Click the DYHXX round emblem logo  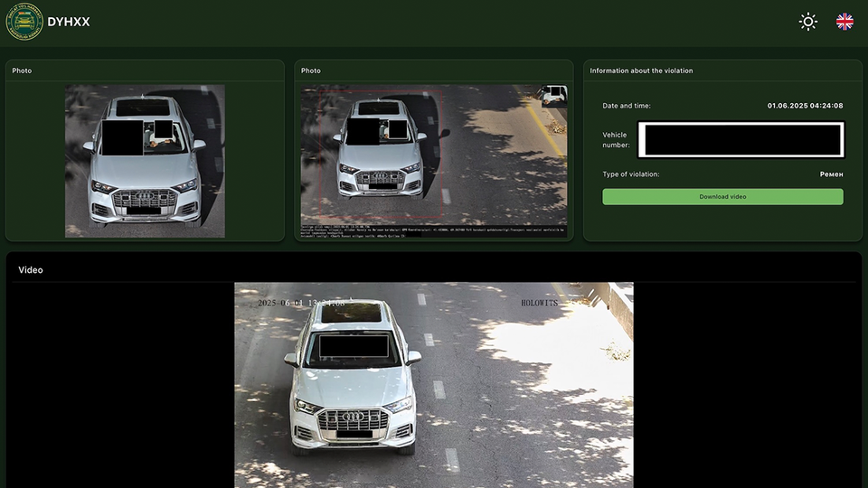(x=24, y=22)
